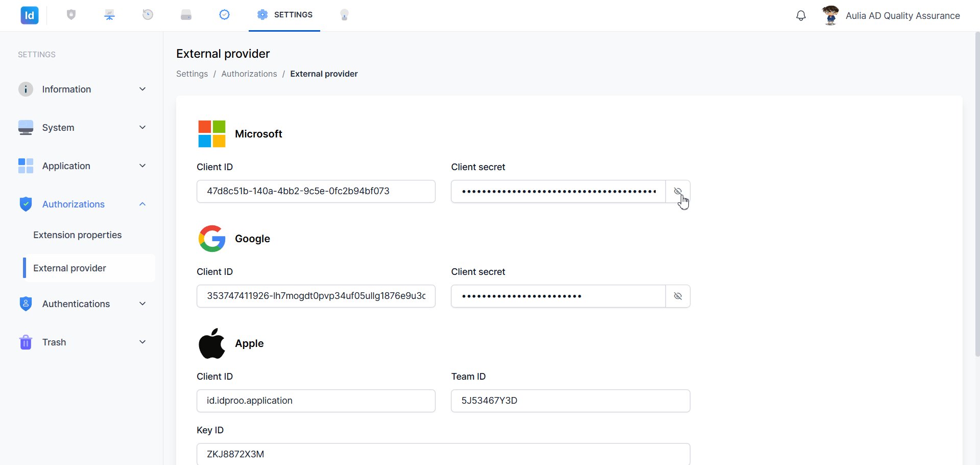
Task: Open the storage drive icon
Action: click(x=186, y=15)
